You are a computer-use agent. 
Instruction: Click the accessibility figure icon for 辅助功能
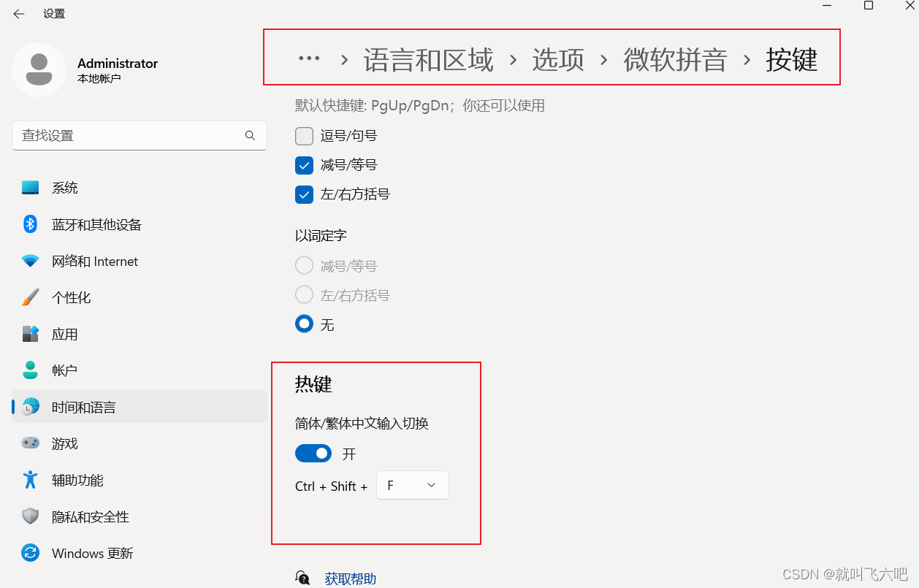click(x=30, y=480)
